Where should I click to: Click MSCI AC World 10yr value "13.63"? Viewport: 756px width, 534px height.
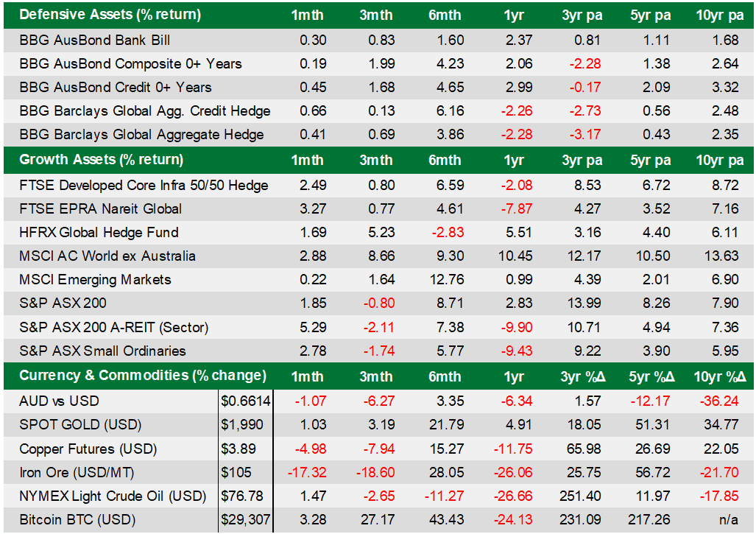[721, 256]
